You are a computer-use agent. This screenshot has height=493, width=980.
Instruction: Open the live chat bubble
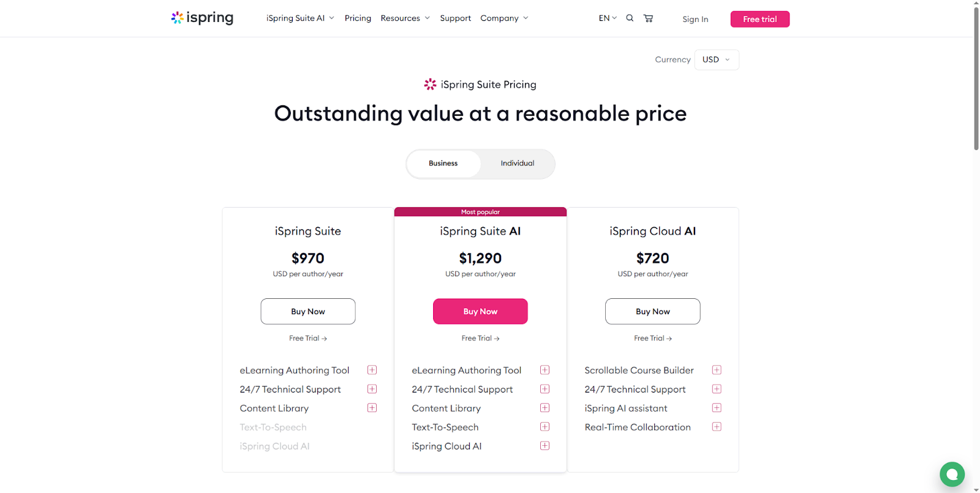pyautogui.click(x=952, y=474)
